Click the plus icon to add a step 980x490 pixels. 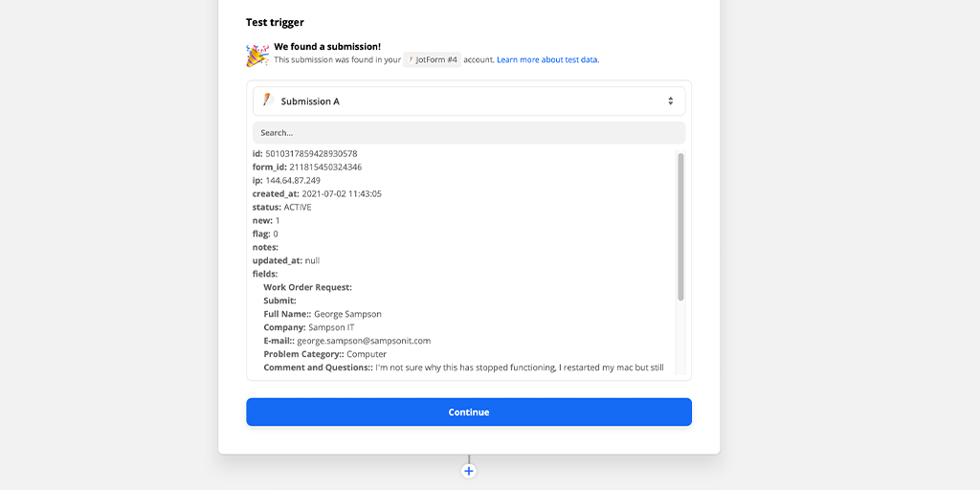pos(469,471)
